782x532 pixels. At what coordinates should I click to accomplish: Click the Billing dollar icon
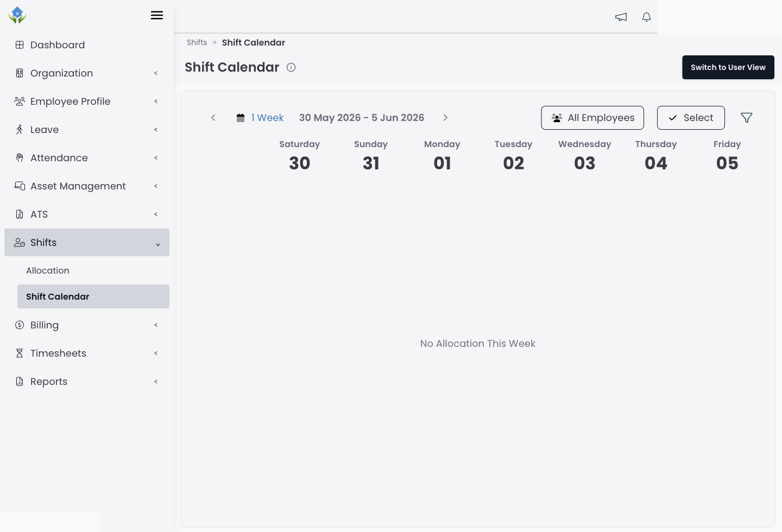point(20,325)
